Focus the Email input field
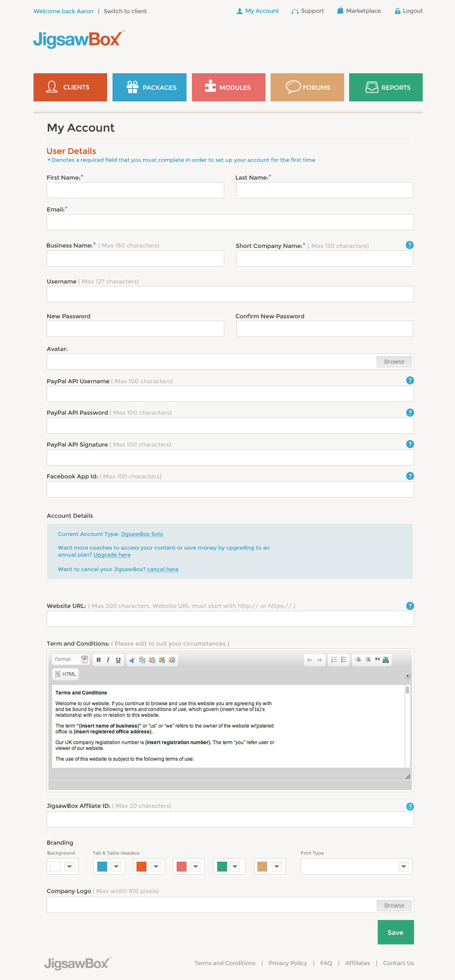 230,222
